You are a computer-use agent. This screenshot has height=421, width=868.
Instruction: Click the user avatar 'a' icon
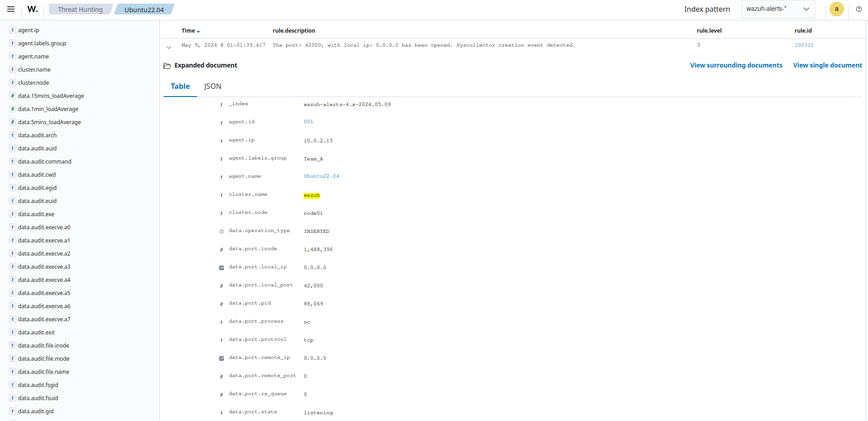pos(836,9)
